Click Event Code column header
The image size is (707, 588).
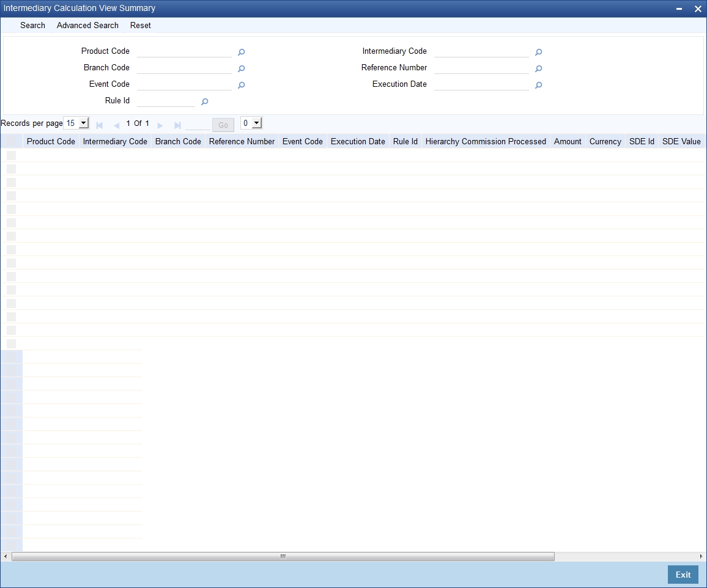tap(303, 141)
